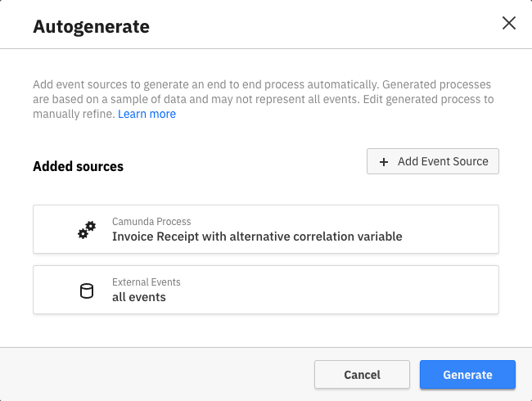Open the Learn more link
The width and height of the screenshot is (532, 401).
pos(147,114)
